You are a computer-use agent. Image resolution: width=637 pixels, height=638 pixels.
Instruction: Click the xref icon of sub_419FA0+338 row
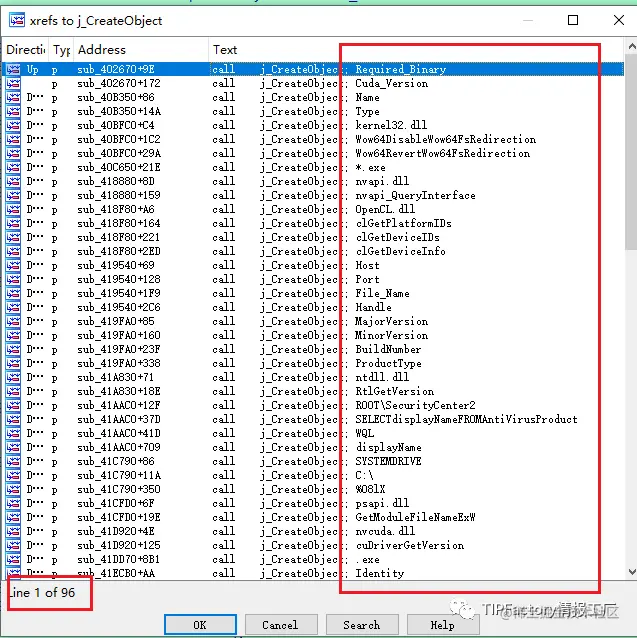point(13,363)
